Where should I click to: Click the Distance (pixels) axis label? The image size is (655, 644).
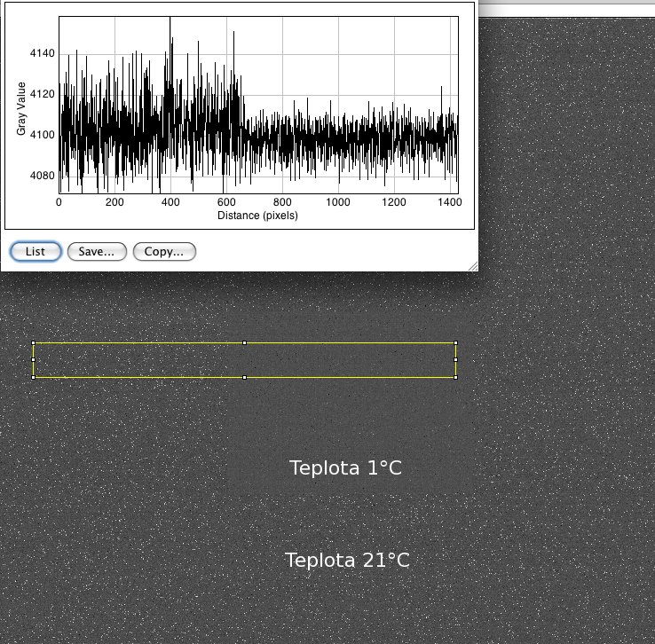257,216
